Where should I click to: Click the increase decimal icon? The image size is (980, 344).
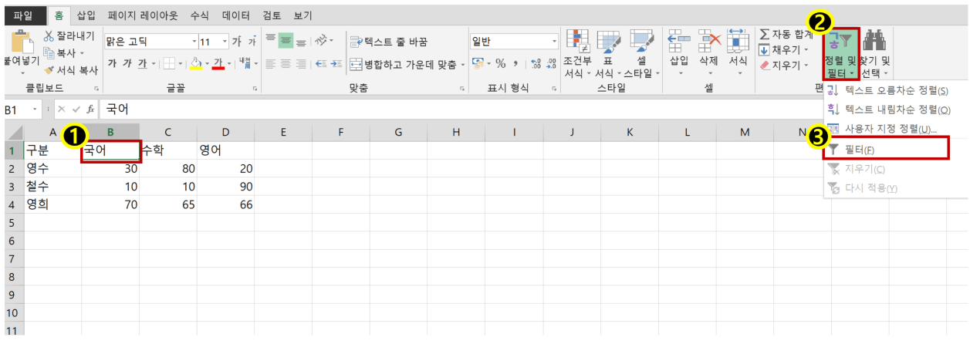point(537,64)
